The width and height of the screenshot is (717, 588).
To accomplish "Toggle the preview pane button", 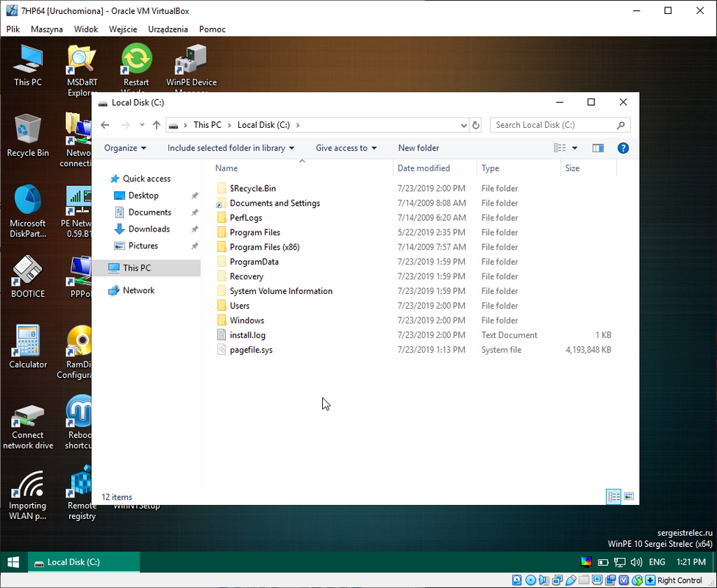I will coord(598,148).
